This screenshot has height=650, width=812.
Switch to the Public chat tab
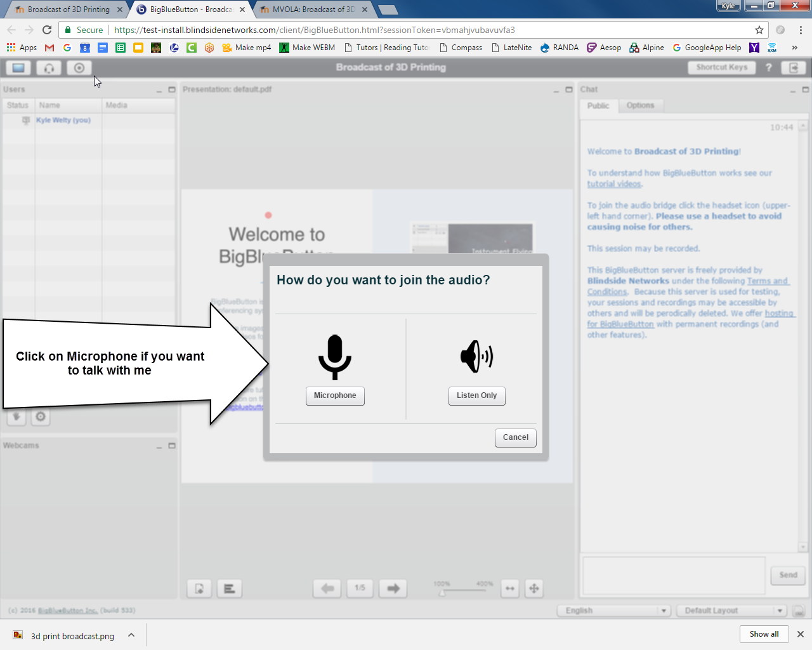[598, 106]
